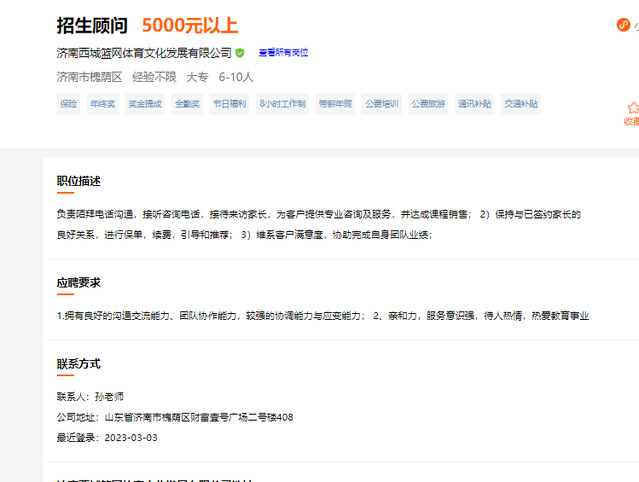This screenshot has width=639, height=482.
Task: Click the 5000元以上 salary text
Action: click(x=190, y=25)
